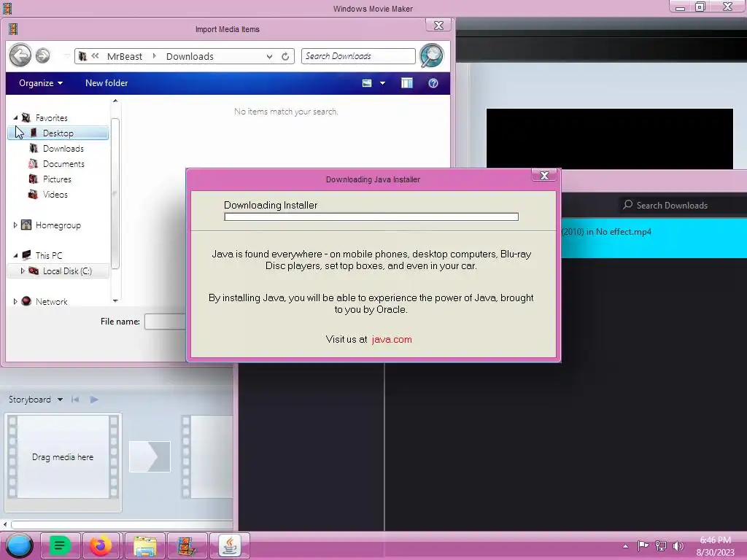The width and height of the screenshot is (747, 560).
Task: Select This PC in navigation pane
Action: 49,255
